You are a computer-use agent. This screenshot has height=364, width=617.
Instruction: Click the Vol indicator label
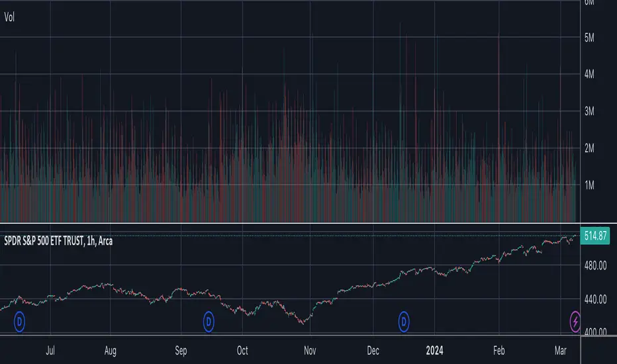point(9,17)
